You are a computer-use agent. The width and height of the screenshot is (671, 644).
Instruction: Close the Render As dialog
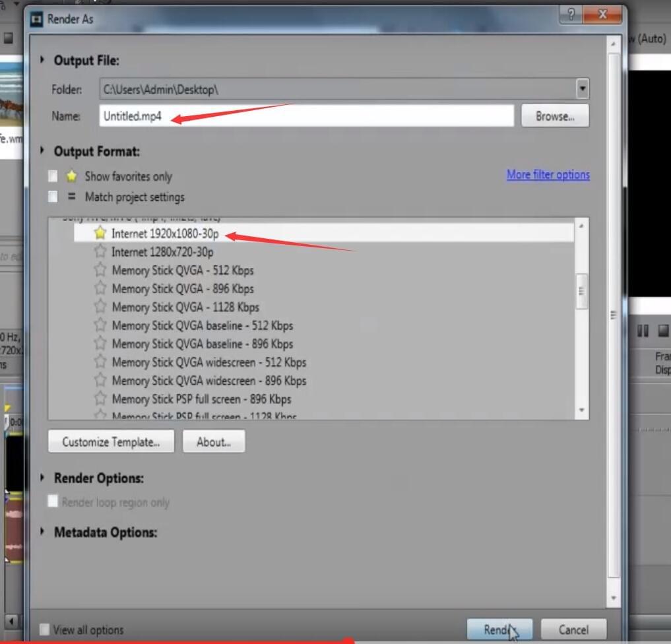pos(602,15)
